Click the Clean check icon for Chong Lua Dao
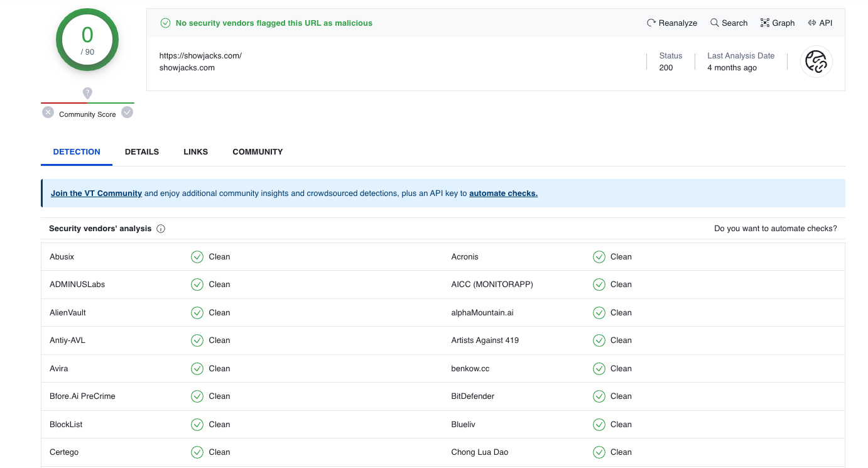 599,452
